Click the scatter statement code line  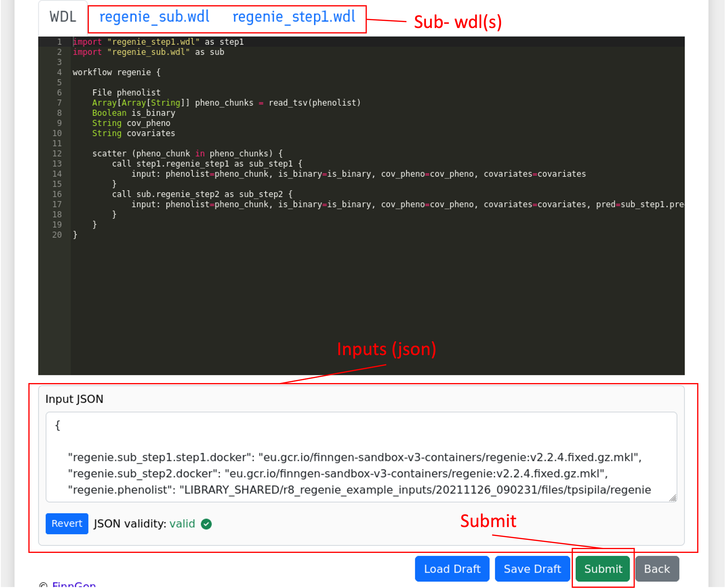(187, 153)
